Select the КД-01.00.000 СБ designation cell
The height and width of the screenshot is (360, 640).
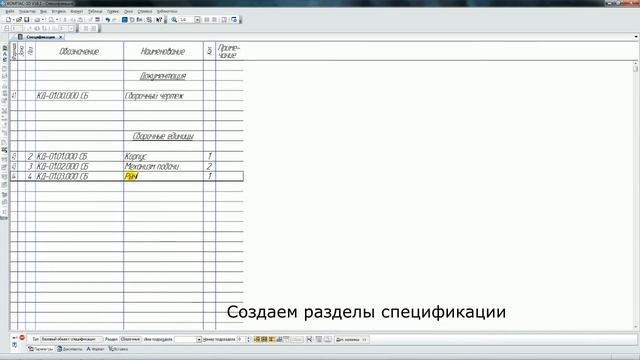coord(80,96)
